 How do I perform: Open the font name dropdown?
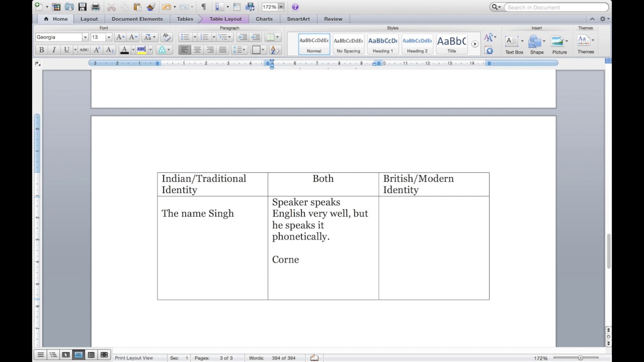pyautogui.click(x=85, y=37)
